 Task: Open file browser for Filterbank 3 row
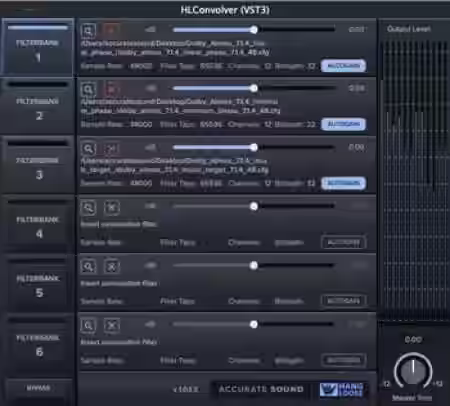pos(88,149)
